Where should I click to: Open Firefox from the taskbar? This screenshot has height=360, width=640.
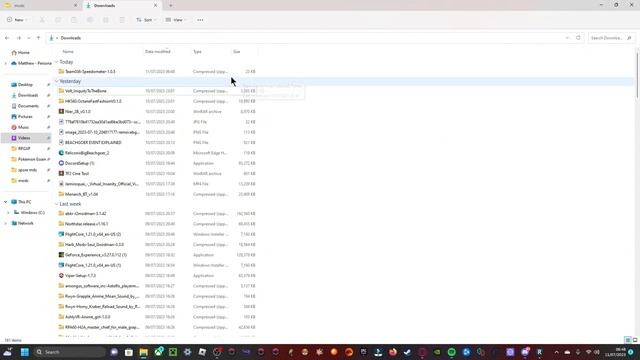(393, 352)
